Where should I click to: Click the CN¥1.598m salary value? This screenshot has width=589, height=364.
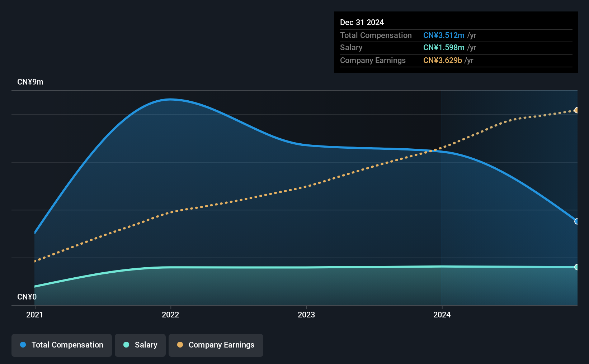(444, 48)
